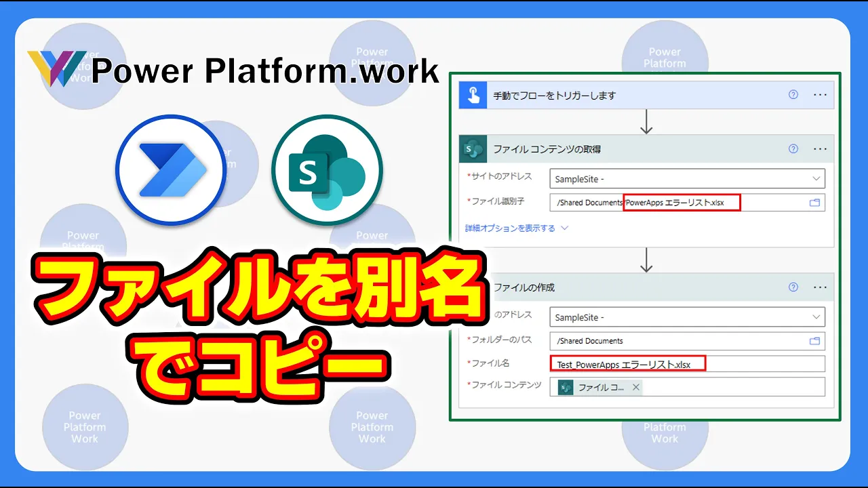Screen dimensions: 868x488
Task: Click the ファイル名 field label
Action: click(489, 363)
